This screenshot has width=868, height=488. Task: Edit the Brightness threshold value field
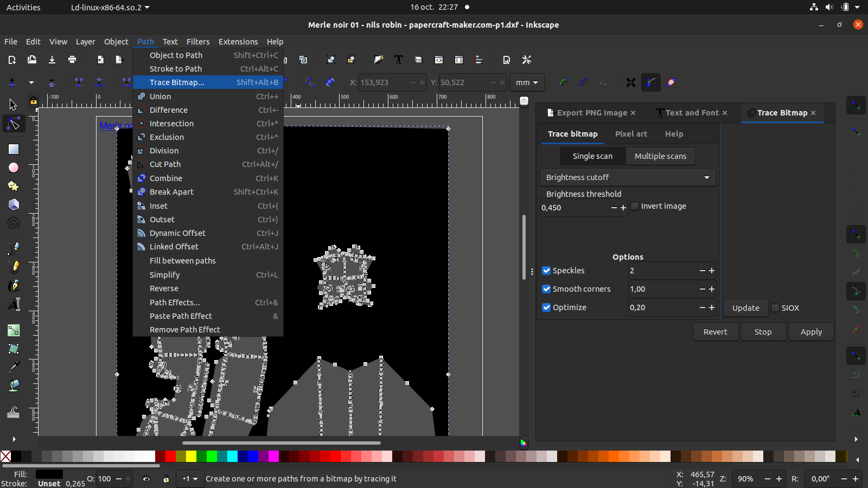575,208
